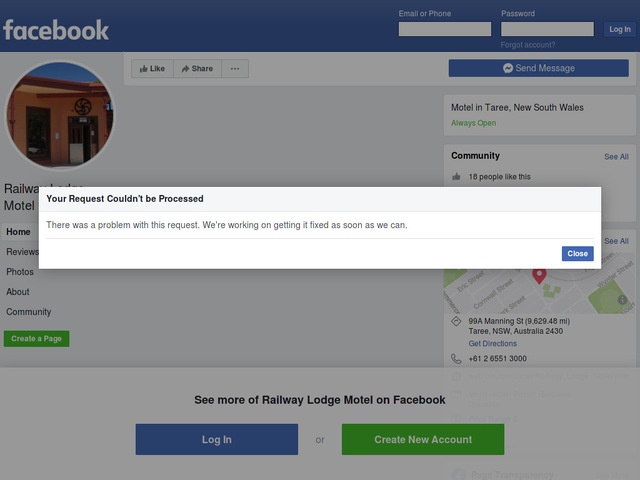Viewport: 640px width, 480px height.
Task: Click the Send Message messenger button
Action: pyautogui.click(x=538, y=68)
